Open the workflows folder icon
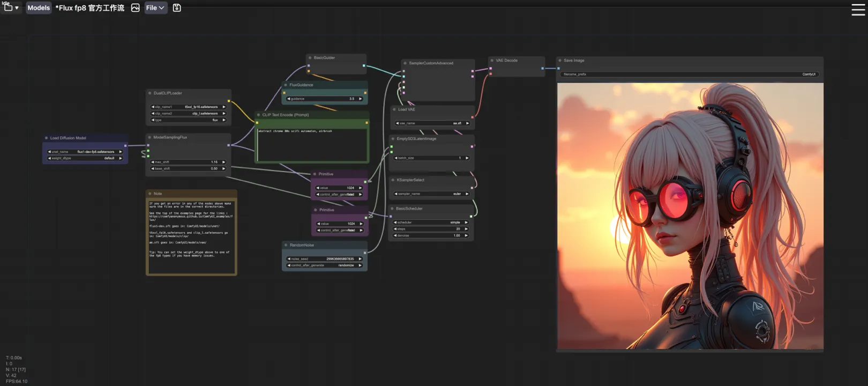Screen dimensions: 868x386 pyautogui.click(x=8, y=8)
